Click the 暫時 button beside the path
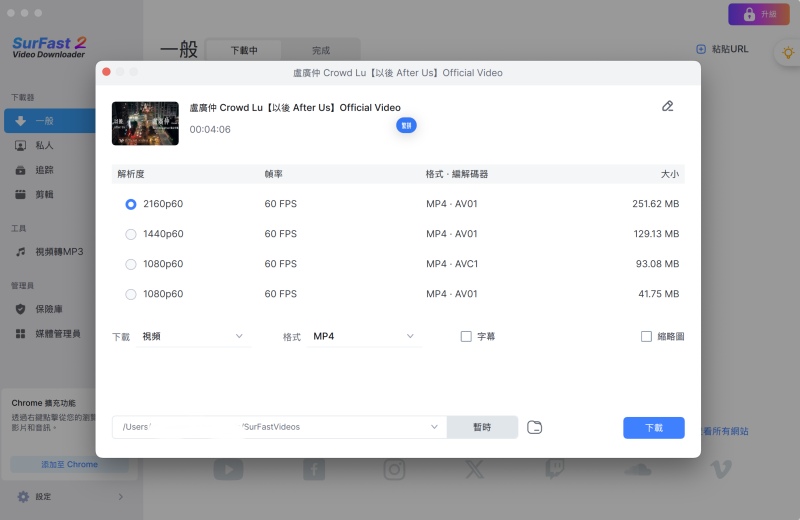800x520 pixels. pos(482,427)
